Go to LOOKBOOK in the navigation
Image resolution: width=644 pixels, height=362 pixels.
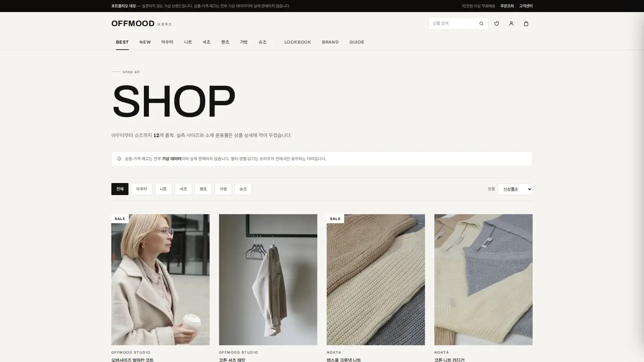pos(298,42)
